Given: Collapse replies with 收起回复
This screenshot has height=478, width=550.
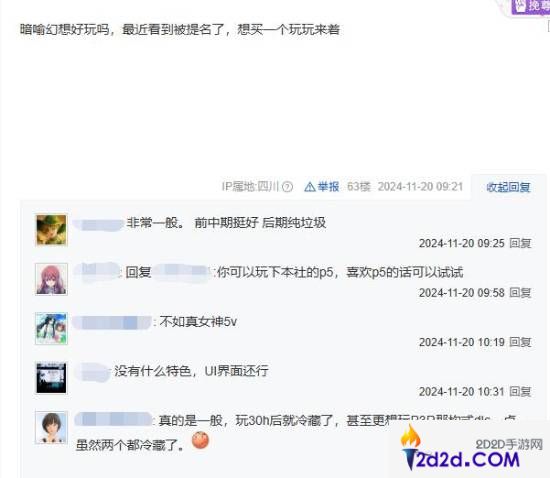Looking at the screenshot, I should [x=508, y=187].
